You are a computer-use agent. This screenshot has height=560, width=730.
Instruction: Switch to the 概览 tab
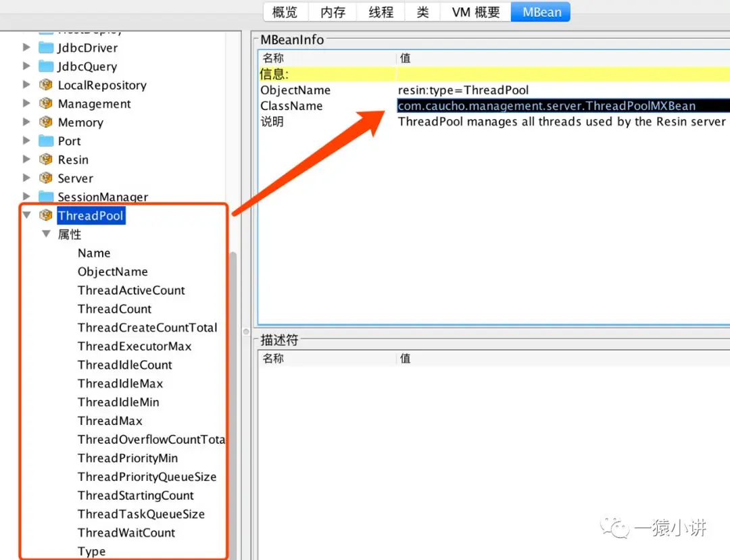pyautogui.click(x=285, y=11)
